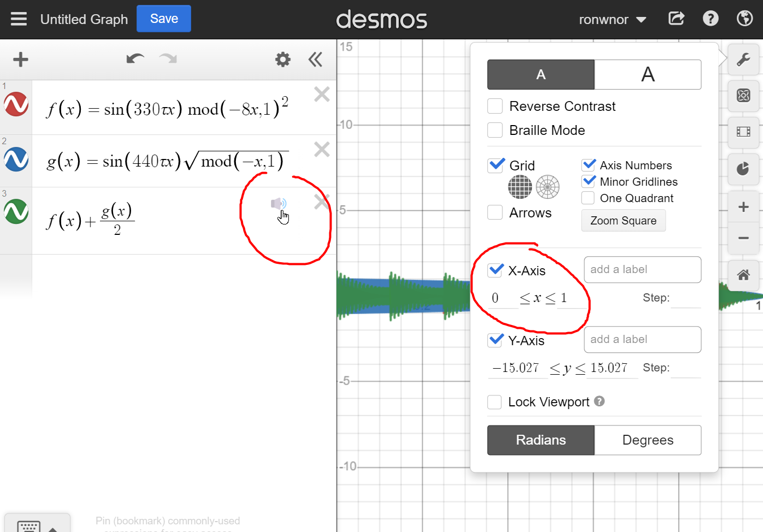Click the pie chart icon in sidebar
This screenshot has width=763, height=532.
pos(743,169)
